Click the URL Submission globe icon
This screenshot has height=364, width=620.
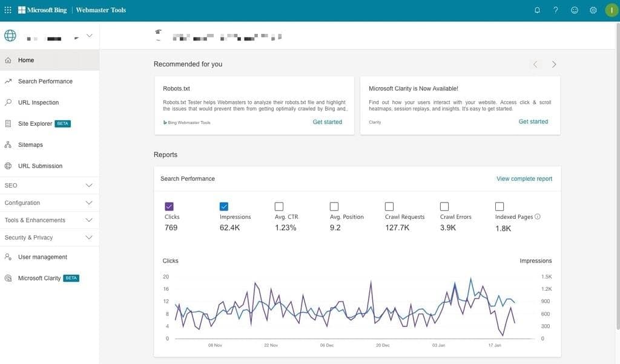8,166
